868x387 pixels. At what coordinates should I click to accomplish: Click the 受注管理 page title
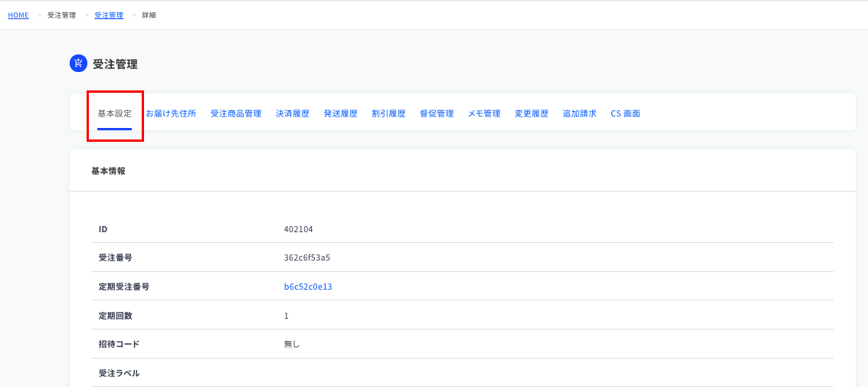tap(115, 64)
